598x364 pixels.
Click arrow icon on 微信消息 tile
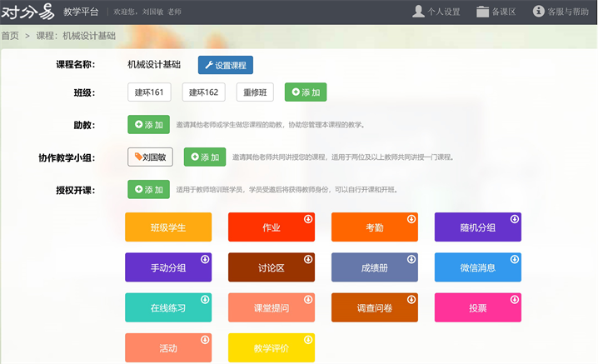point(514,259)
